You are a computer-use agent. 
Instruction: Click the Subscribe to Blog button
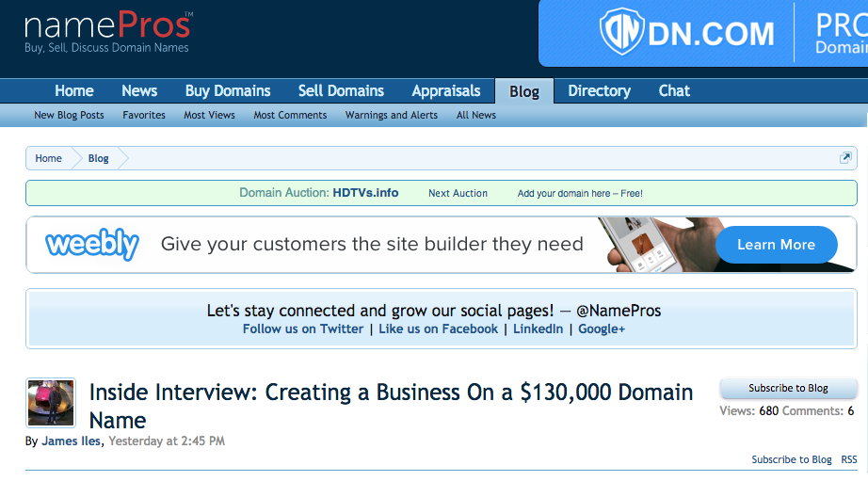point(788,388)
